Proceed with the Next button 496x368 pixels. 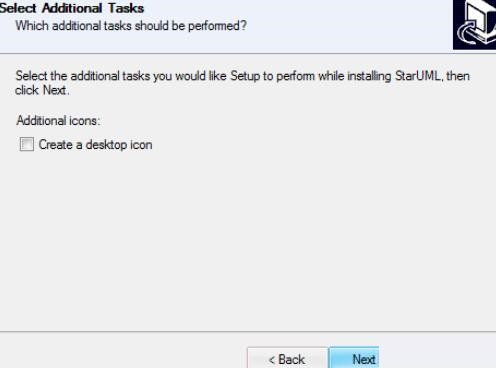tap(354, 358)
